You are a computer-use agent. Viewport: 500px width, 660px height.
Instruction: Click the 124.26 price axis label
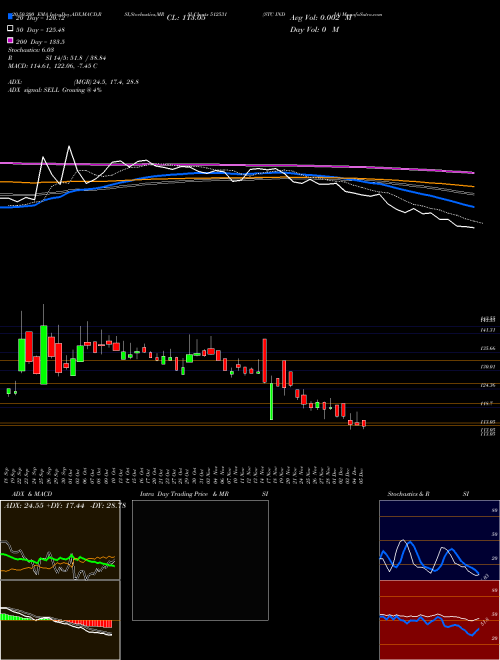click(x=488, y=385)
